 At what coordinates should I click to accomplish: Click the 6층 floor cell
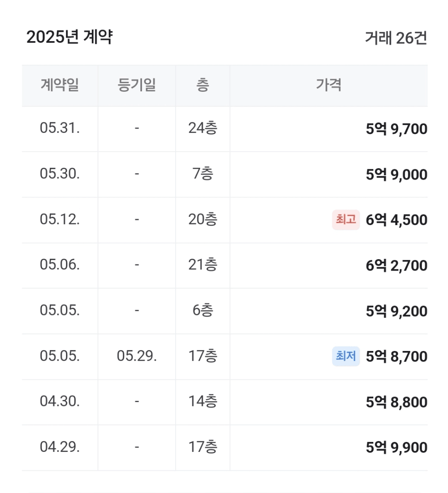coord(203,310)
